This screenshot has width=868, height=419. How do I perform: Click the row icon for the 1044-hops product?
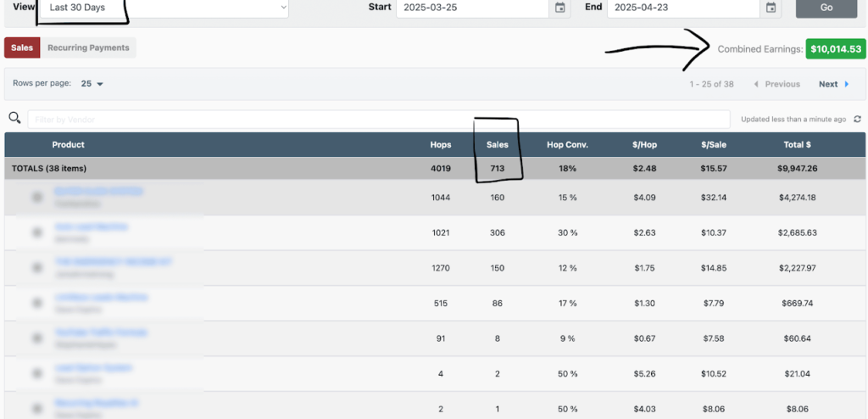[37, 197]
